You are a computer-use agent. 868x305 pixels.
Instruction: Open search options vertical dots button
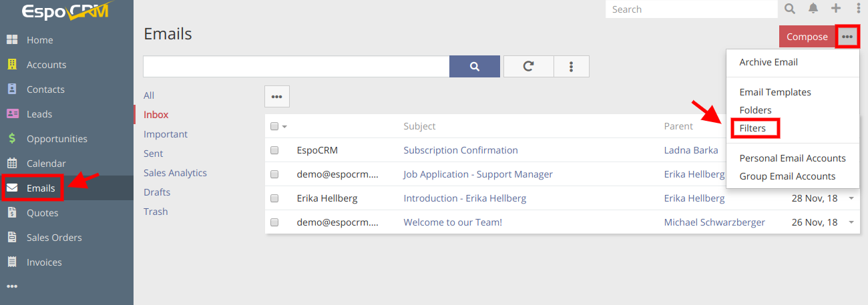click(x=572, y=66)
